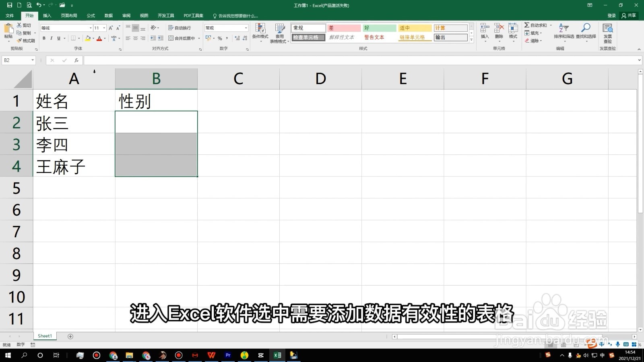This screenshot has height=362, width=644.
Task: Toggle align text left
Action: click(x=128, y=38)
